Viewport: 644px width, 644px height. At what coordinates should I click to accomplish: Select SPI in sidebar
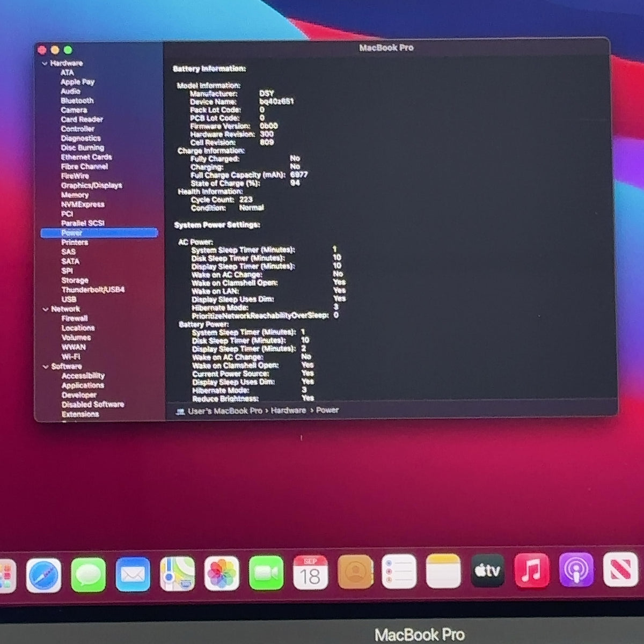point(67,271)
